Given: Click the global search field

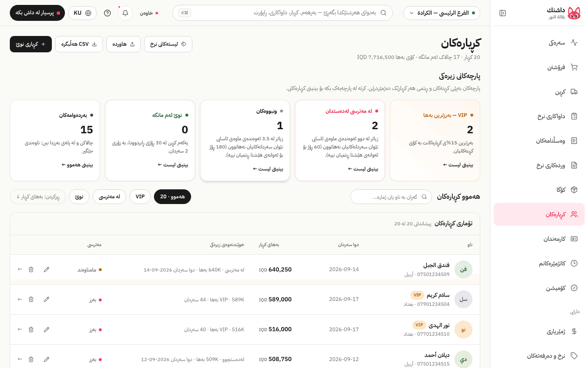Looking at the screenshot, I should 283,13.
